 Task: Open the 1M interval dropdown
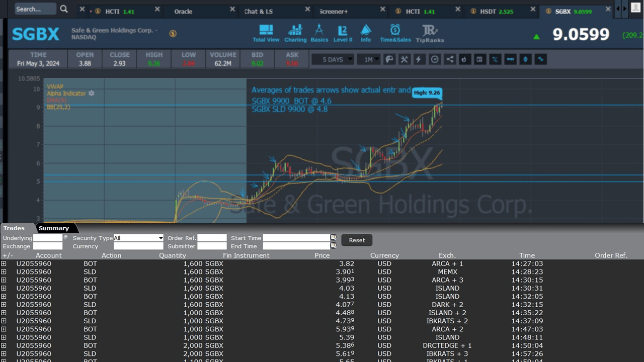(369, 59)
